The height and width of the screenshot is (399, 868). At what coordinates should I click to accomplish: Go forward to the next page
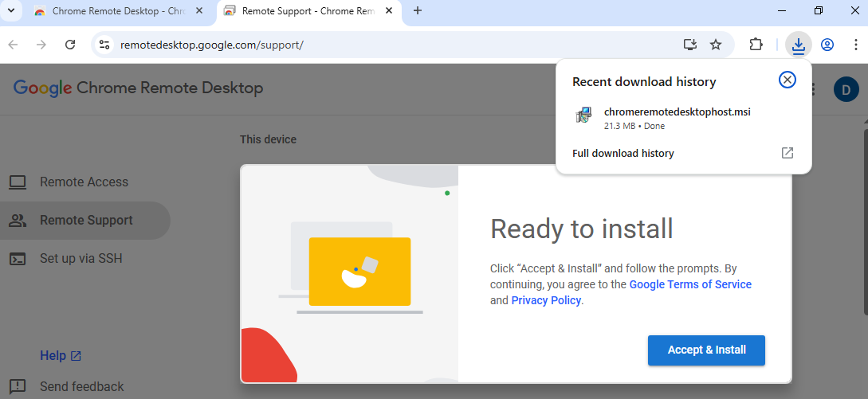coord(41,45)
